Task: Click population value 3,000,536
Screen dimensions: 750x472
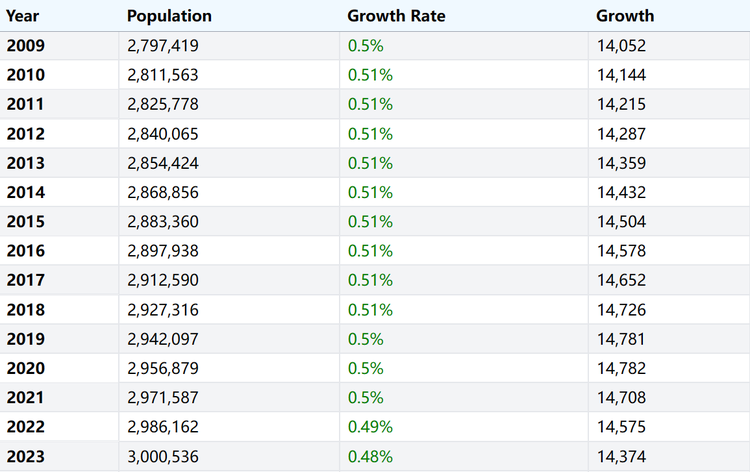Action: click(x=163, y=456)
